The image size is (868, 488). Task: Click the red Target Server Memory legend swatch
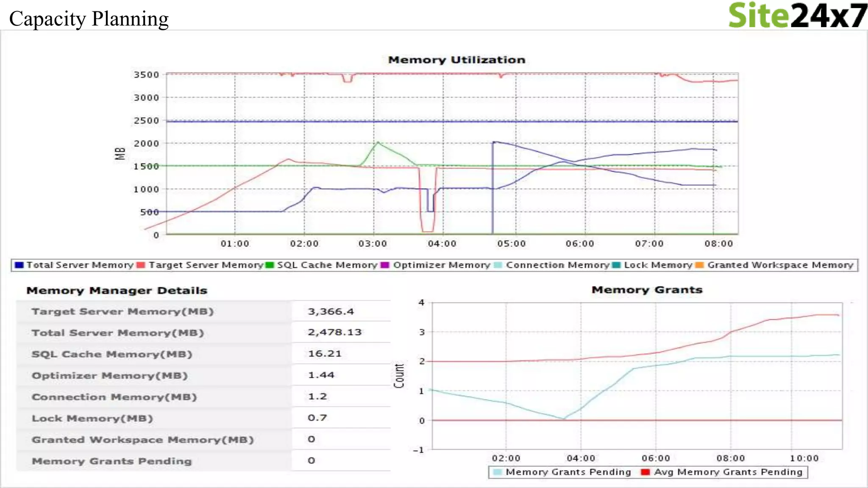click(141, 265)
